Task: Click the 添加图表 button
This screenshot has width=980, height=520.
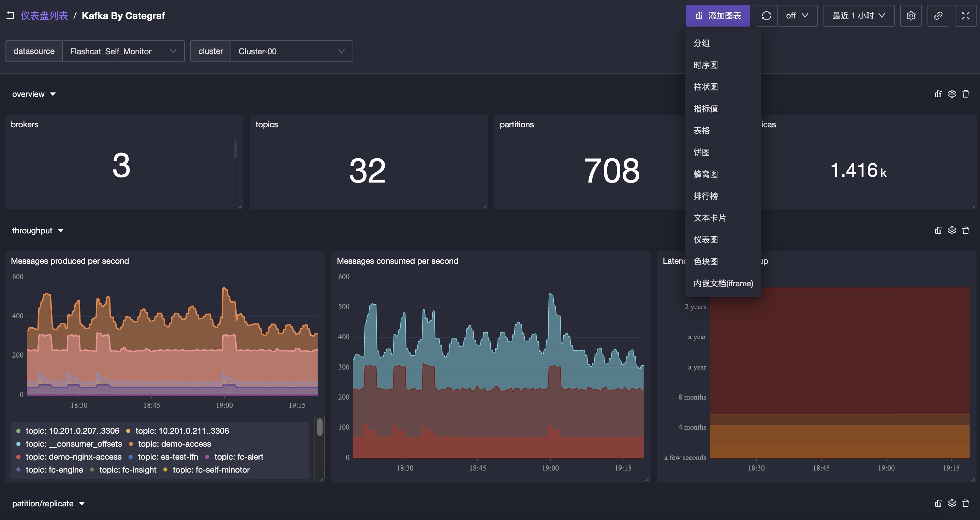Action: click(717, 16)
